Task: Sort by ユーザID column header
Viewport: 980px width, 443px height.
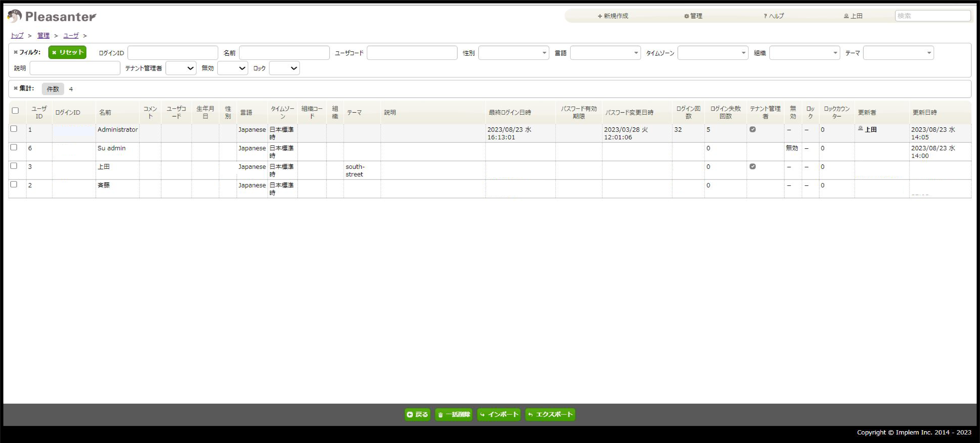Action: [x=39, y=113]
